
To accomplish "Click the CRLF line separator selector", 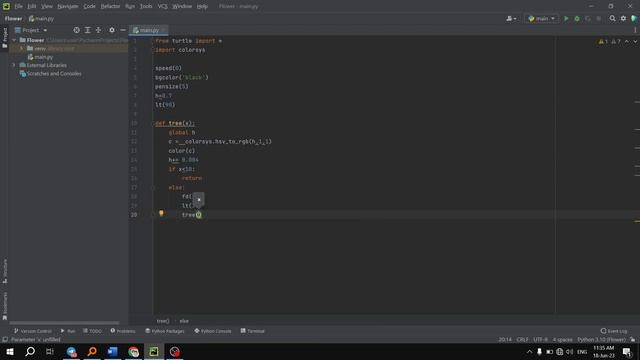I will pos(522,340).
